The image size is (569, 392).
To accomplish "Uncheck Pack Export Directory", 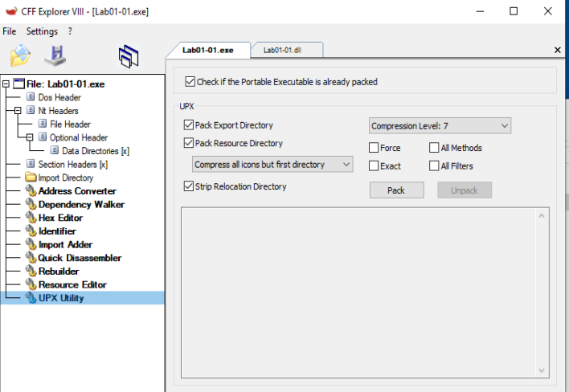I will (188, 125).
